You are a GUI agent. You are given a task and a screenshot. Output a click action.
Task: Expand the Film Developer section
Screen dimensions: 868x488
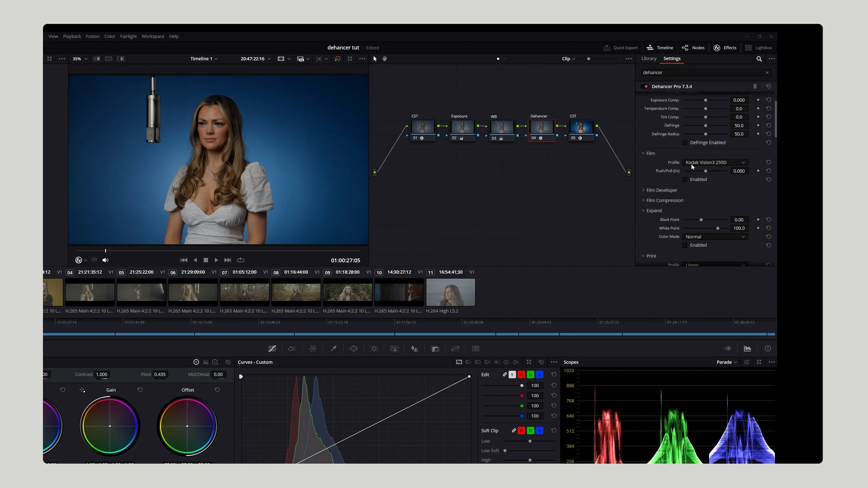pos(661,190)
